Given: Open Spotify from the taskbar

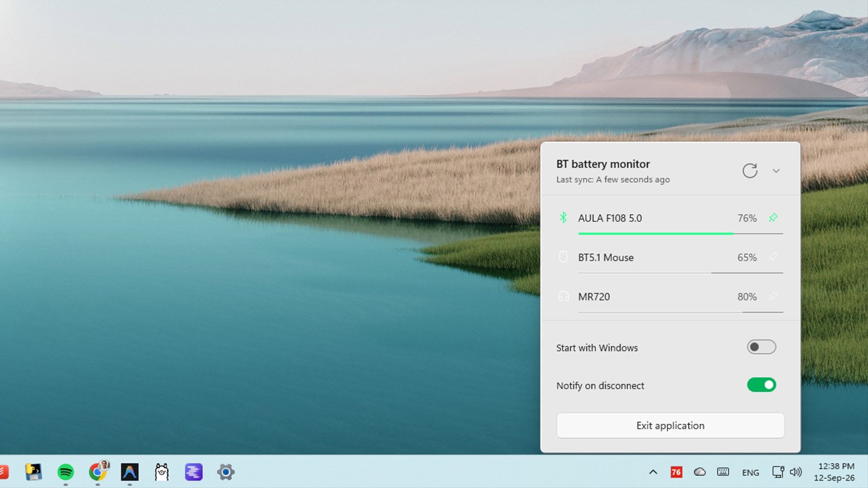Looking at the screenshot, I should [x=65, y=471].
